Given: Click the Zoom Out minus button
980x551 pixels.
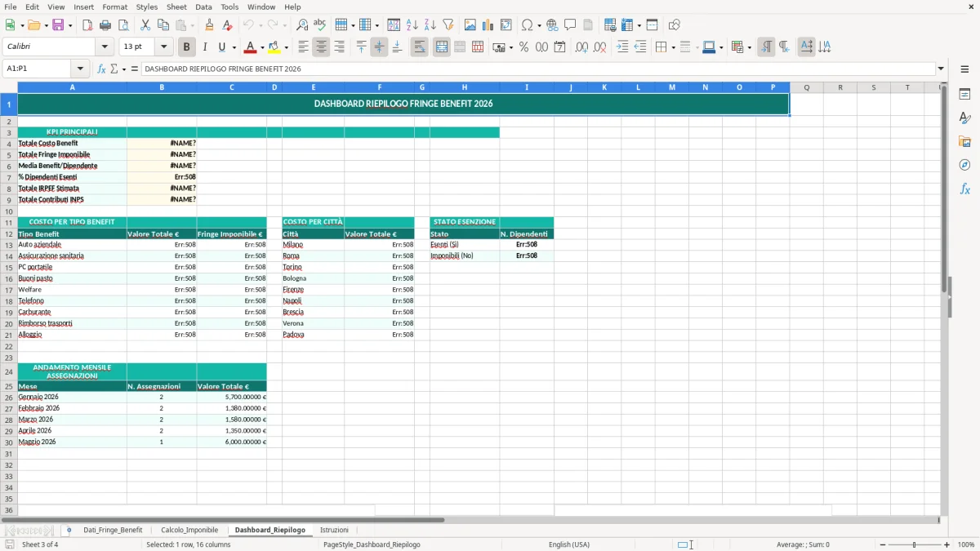Looking at the screenshot, I should pos(882,544).
